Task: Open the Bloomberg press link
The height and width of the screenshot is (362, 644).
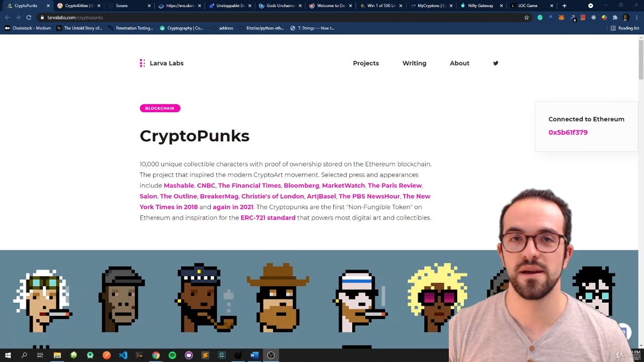Action: coord(301,186)
